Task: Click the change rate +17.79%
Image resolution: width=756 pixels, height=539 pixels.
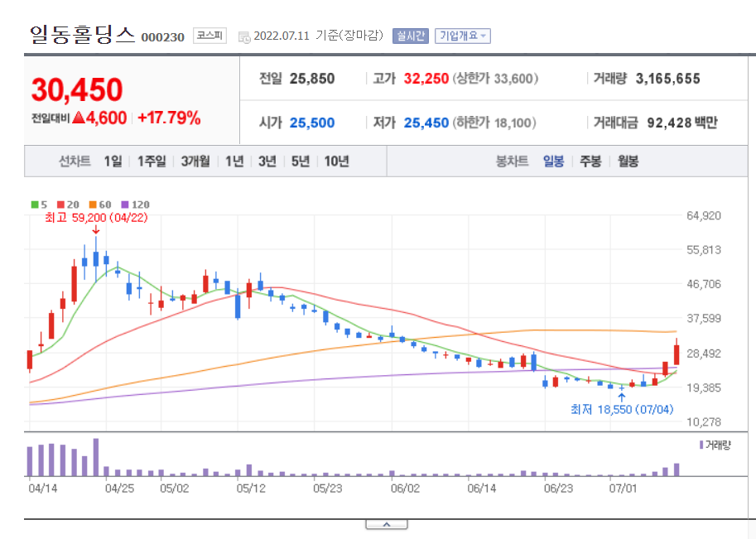Action: coord(169,118)
